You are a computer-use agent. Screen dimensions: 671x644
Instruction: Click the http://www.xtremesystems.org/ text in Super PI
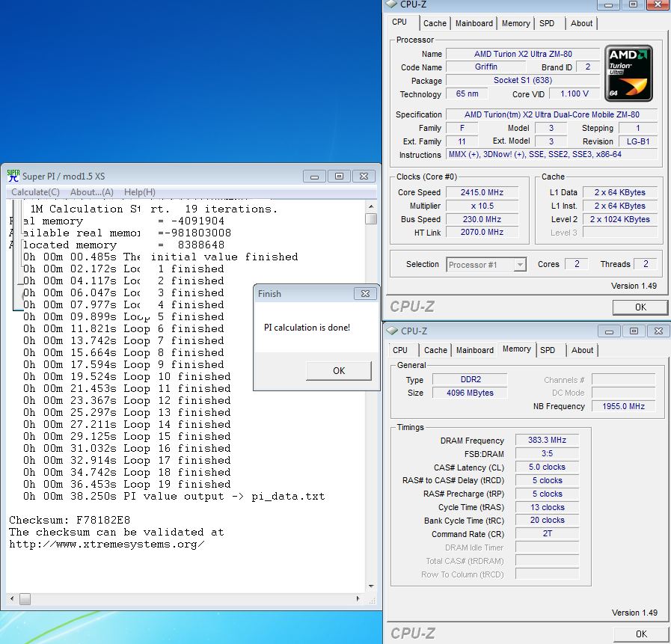tap(106, 545)
